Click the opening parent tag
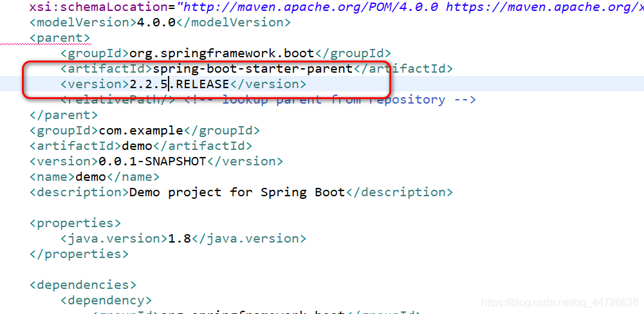The image size is (644, 314). coord(60,38)
